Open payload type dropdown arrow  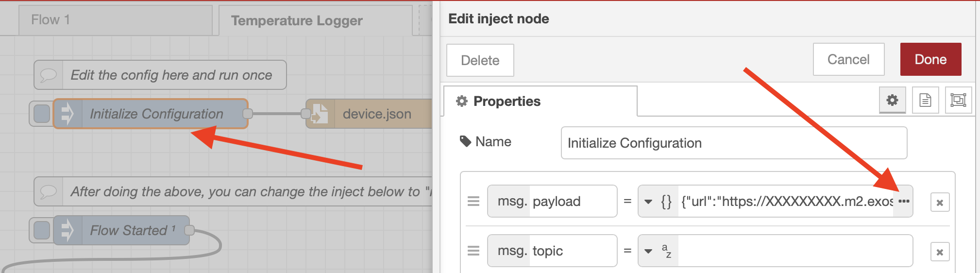coord(648,202)
